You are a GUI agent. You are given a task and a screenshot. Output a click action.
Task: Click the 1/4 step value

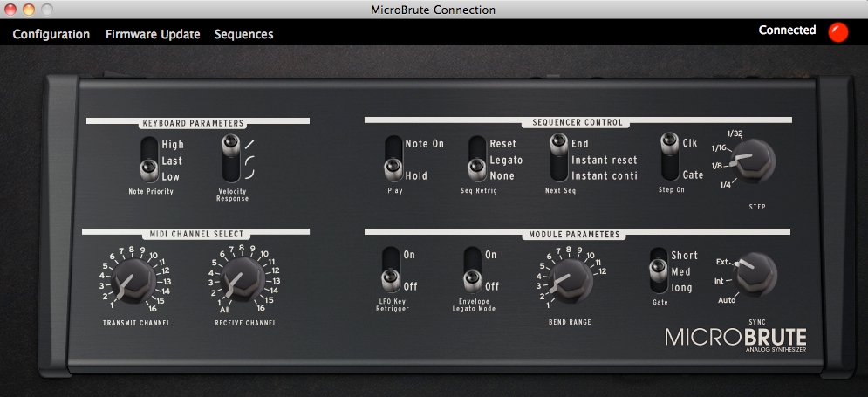tap(724, 184)
